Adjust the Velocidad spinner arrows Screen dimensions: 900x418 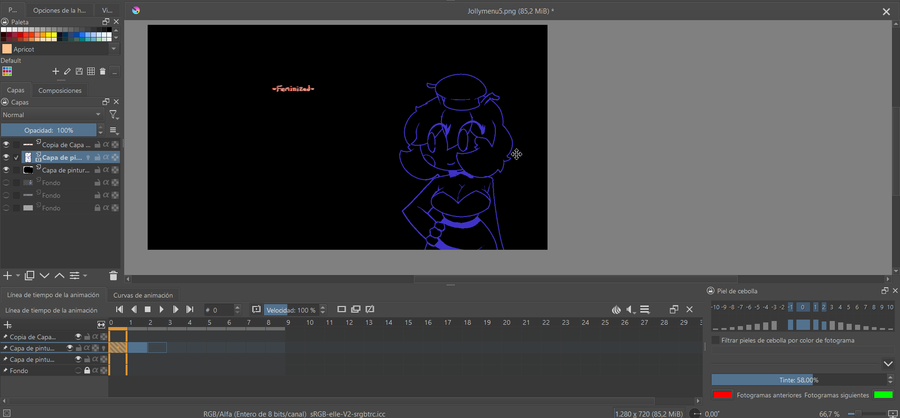[x=323, y=310]
